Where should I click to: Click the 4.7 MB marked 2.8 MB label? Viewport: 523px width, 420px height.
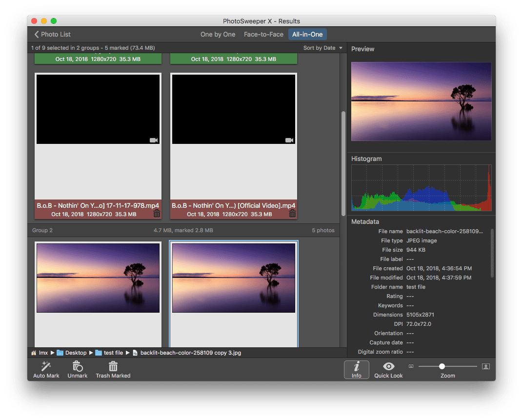[183, 230]
